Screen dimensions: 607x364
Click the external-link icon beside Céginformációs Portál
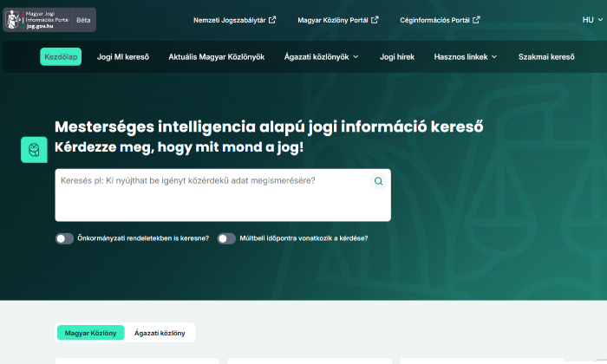click(477, 20)
